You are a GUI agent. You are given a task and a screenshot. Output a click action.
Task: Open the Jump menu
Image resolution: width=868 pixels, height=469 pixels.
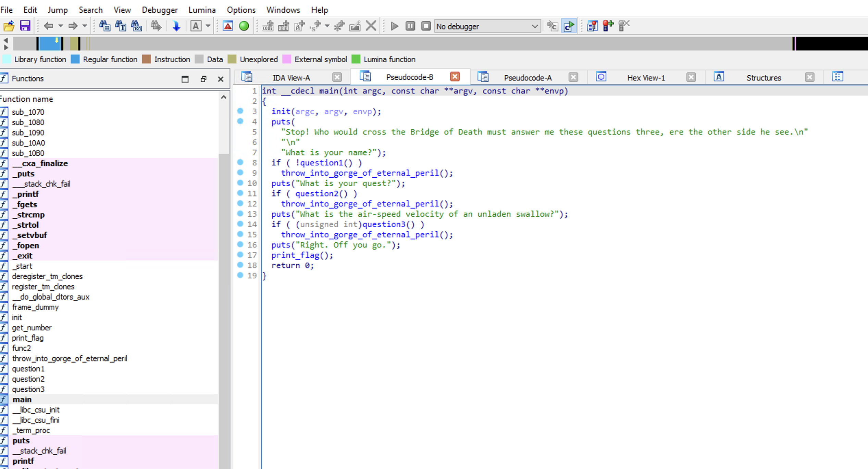[x=58, y=10]
